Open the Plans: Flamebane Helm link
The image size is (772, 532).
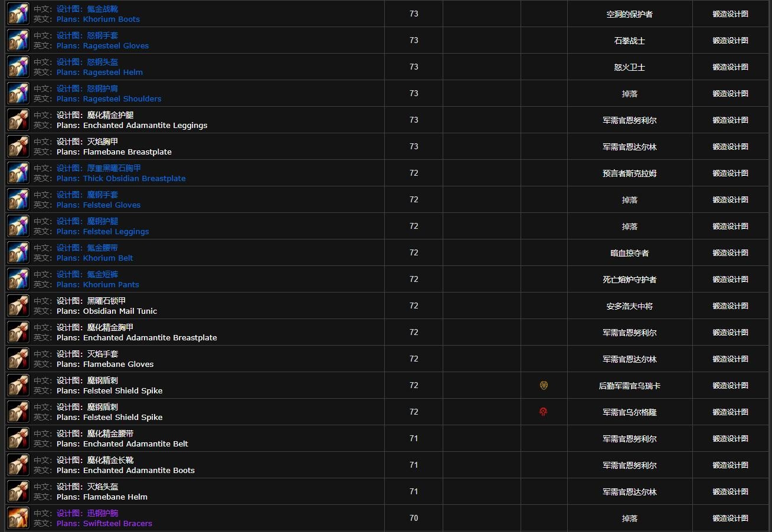point(102,497)
